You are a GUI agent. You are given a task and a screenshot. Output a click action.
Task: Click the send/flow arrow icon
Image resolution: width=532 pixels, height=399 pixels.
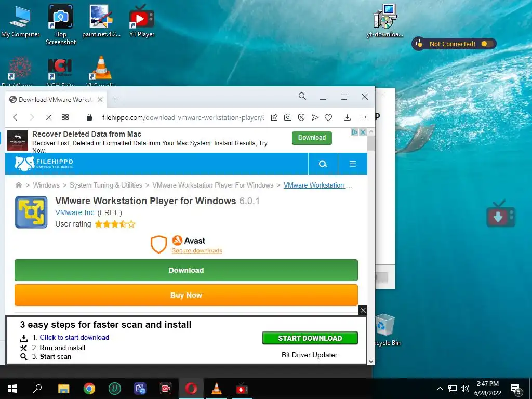315,117
